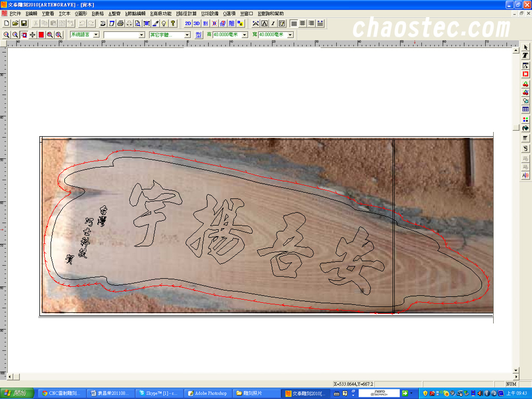The height and width of the screenshot is (399, 532).
Task: Click the blue 型 font type button
Action: 199,35
